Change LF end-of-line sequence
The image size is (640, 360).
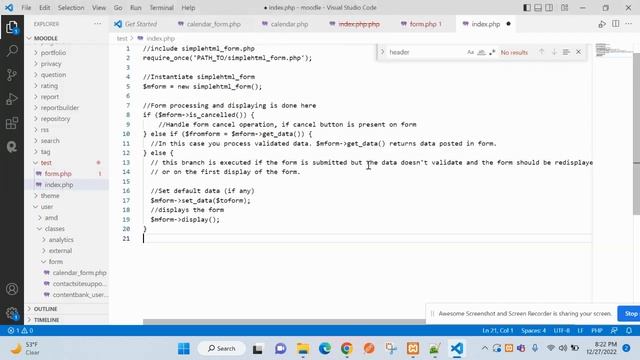click(x=580, y=331)
